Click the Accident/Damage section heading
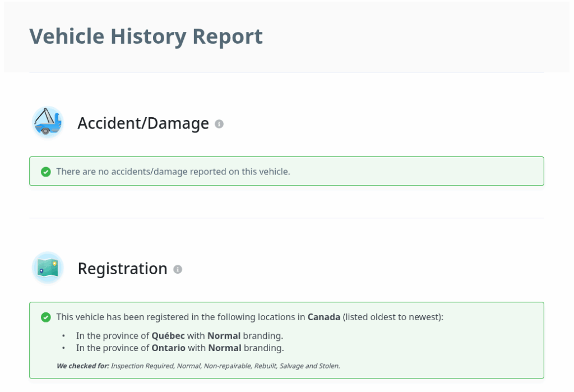574x392 pixels. tap(143, 123)
